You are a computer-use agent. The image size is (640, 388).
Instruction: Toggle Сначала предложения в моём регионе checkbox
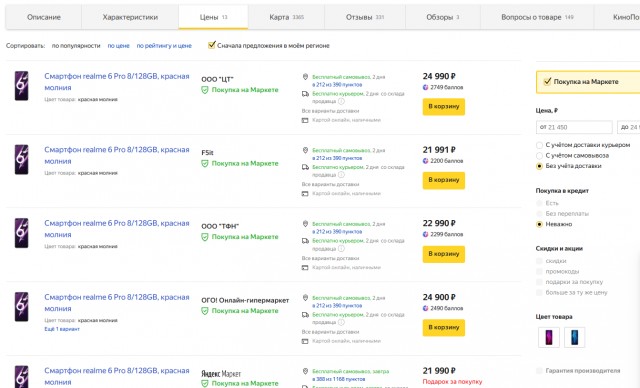[211, 45]
